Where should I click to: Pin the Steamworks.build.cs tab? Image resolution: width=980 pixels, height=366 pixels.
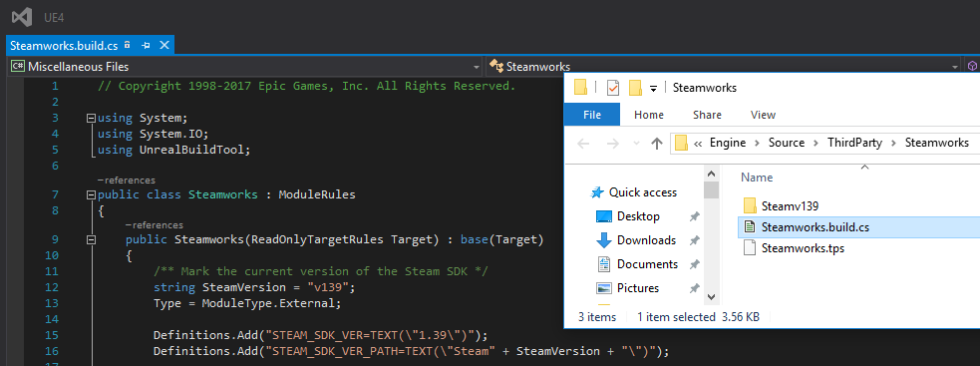pyautogui.click(x=147, y=45)
